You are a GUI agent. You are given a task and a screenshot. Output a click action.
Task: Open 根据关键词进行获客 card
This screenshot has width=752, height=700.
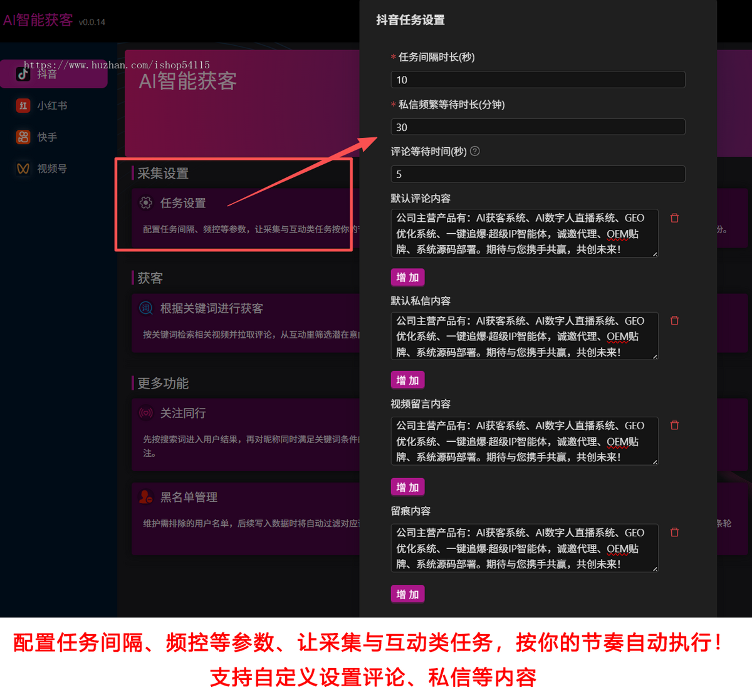pyautogui.click(x=246, y=323)
